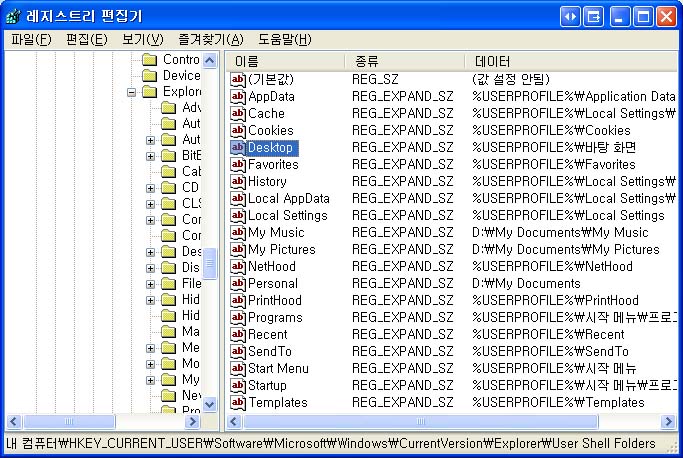The image size is (683, 458).
Task: Sort by the 이름 column header
Action: point(285,61)
